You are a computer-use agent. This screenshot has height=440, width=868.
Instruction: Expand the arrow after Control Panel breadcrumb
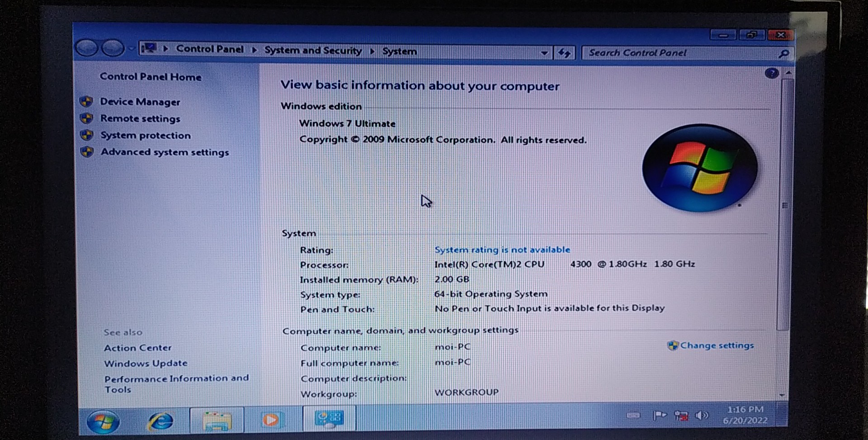254,50
